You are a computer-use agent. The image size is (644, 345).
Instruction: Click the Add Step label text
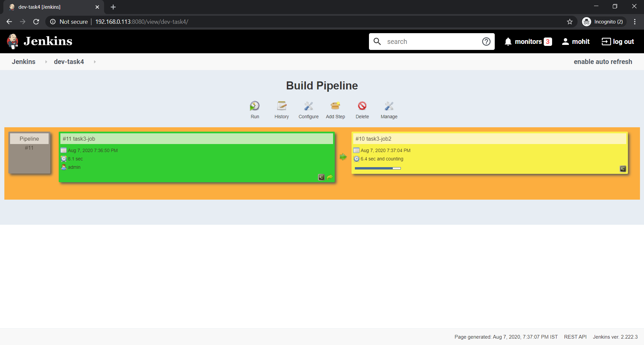pos(335,117)
